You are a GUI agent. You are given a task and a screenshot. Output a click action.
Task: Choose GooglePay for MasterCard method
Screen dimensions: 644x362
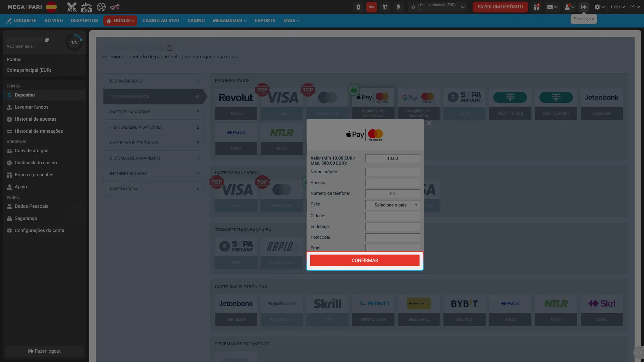[419, 104]
